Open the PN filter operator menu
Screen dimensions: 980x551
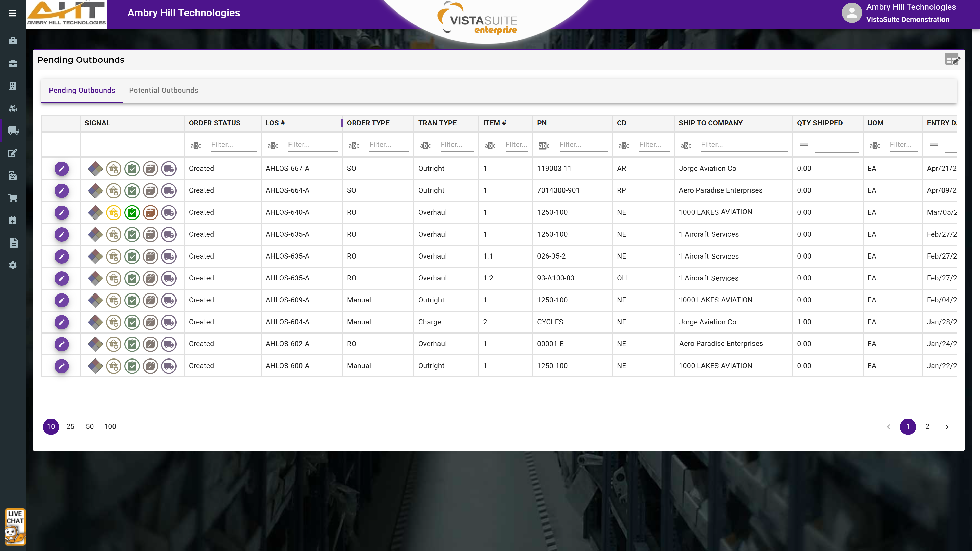click(544, 145)
